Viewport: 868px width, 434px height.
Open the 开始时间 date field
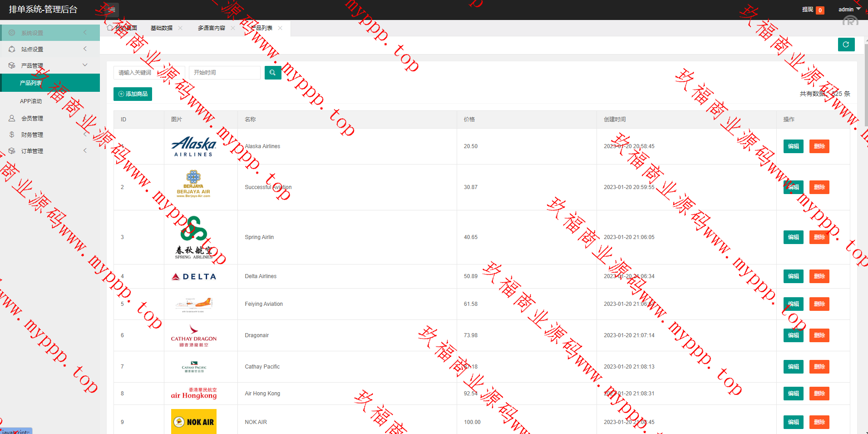224,73
